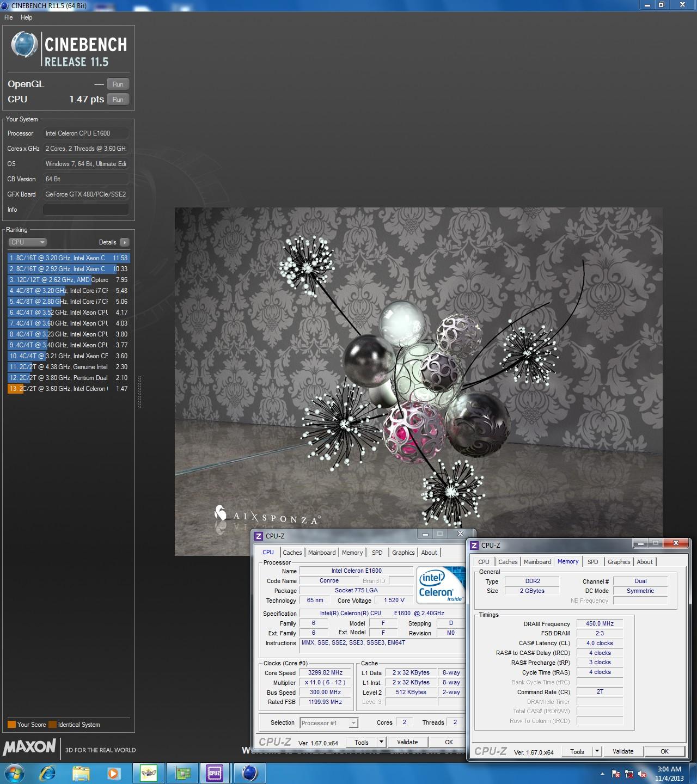Run the OpenGL benchmark
Viewport: 697px width, 784px height.
tap(118, 84)
